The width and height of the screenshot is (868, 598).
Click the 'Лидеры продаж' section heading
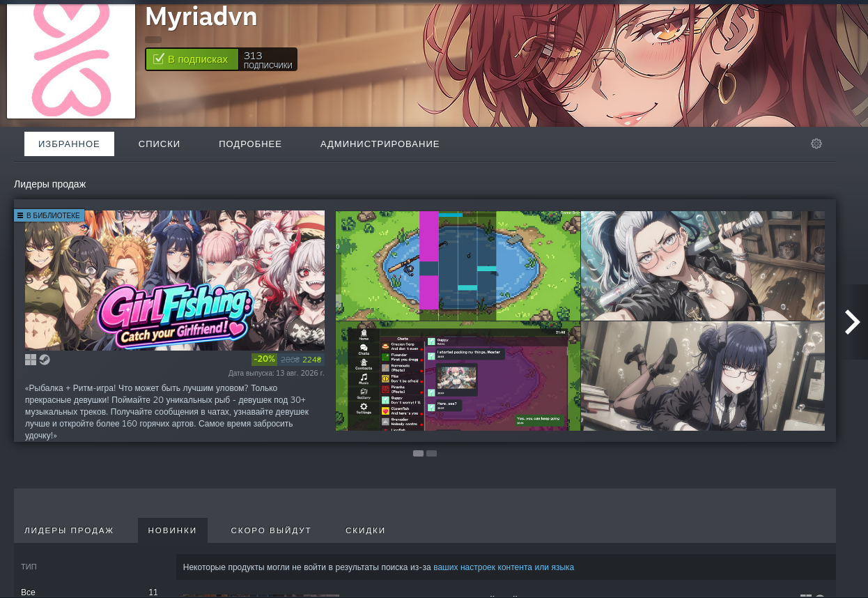(49, 184)
